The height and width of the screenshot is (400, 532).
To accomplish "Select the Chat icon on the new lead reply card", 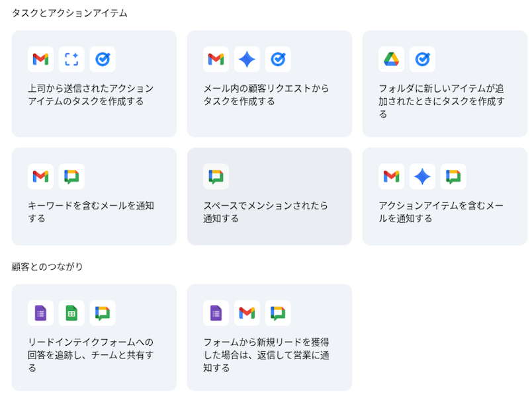I will click(x=278, y=313).
